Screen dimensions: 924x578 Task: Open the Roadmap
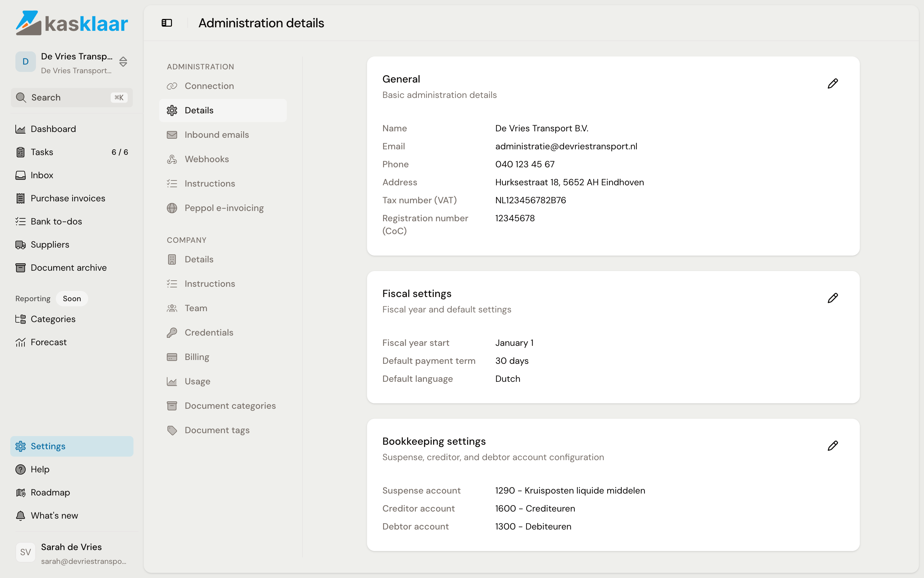click(72, 493)
